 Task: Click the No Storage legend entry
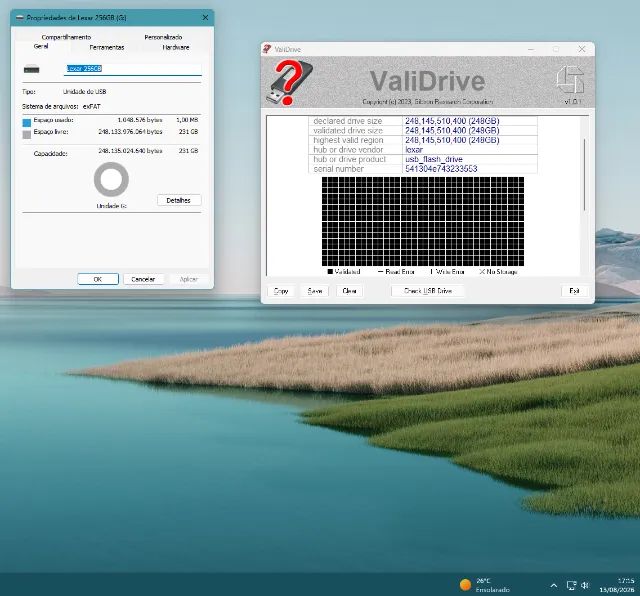point(498,272)
